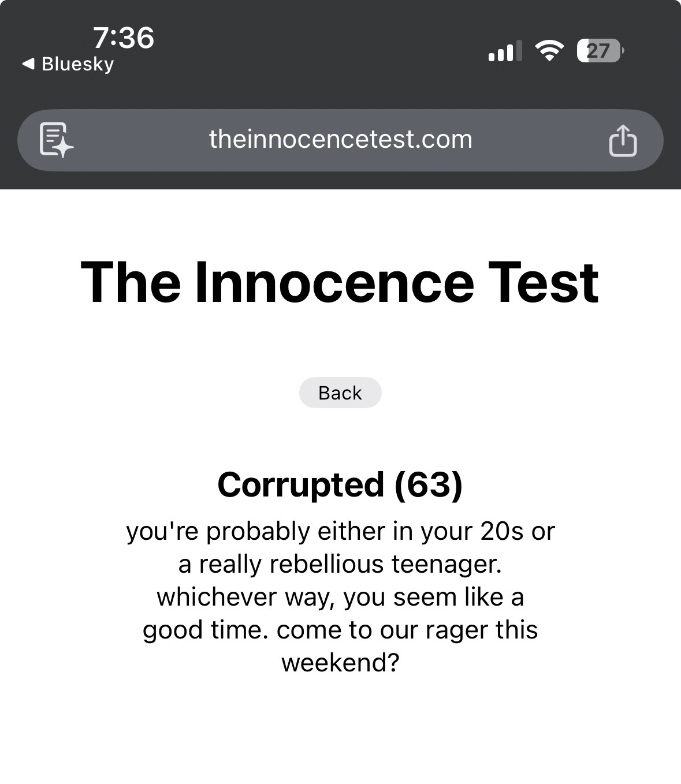Return to the Bluesky app label
681x784 pixels.
(77, 64)
